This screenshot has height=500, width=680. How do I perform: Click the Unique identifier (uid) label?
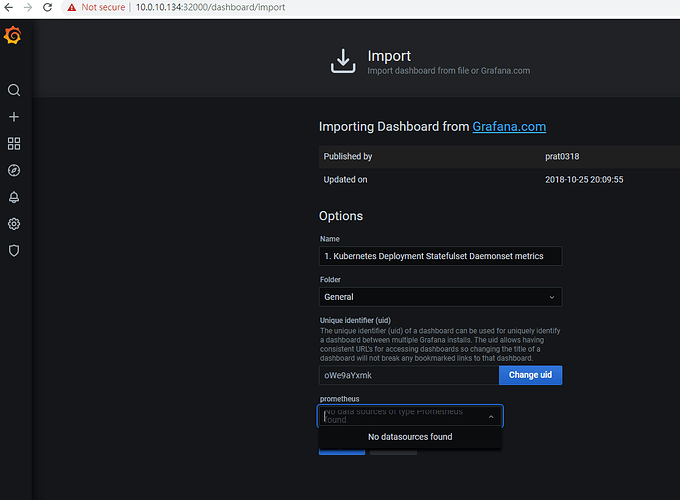[355, 320]
